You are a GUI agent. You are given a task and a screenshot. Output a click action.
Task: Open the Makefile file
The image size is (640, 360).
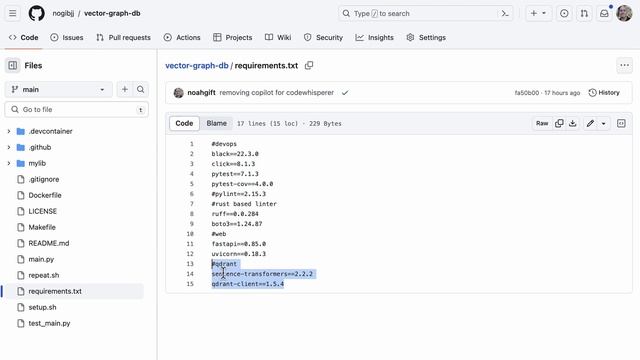(x=42, y=227)
